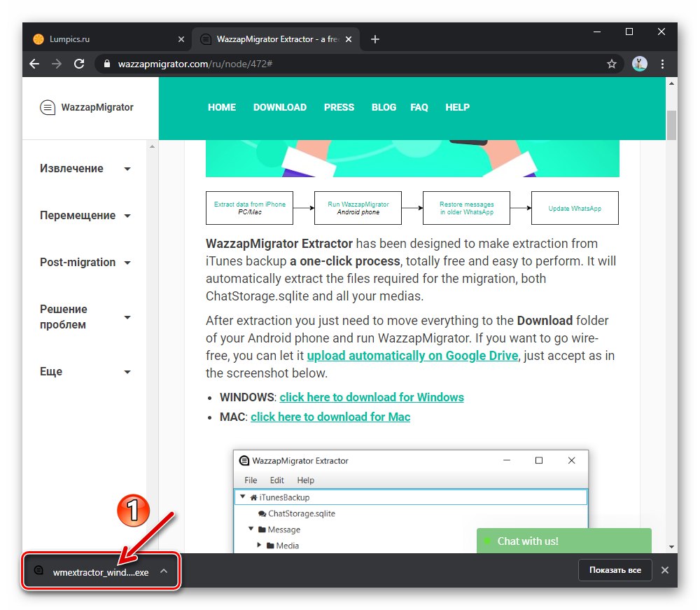Open the WazzapMigrator logo menu icon
This screenshot has height=610, width=700.
[48, 107]
